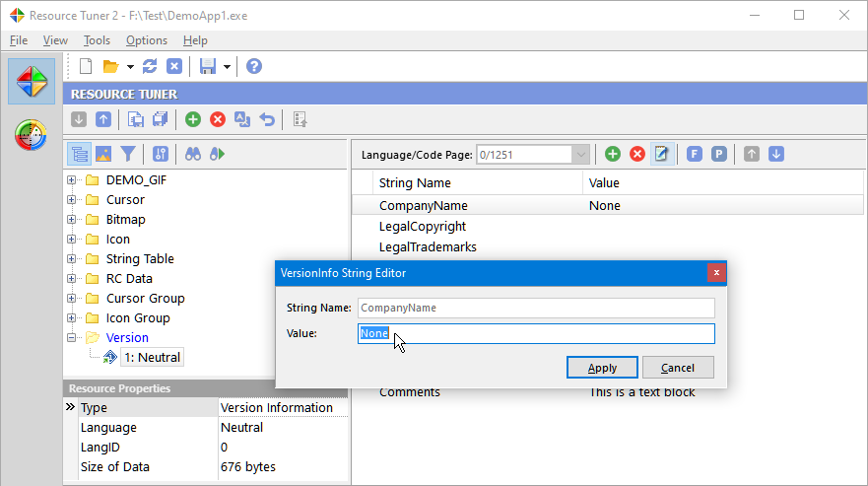Select the LegalTrademarks row
The width and height of the screenshot is (868, 486).
(x=607, y=247)
